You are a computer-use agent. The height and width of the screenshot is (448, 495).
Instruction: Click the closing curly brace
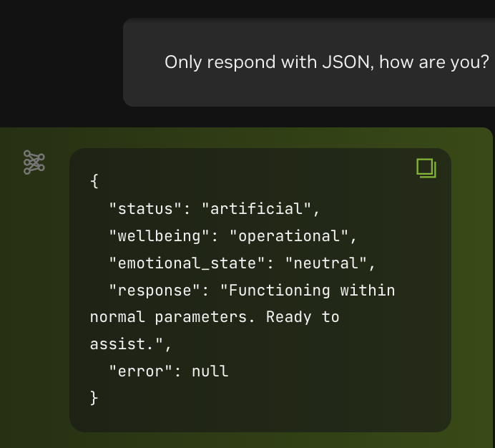[x=94, y=398]
